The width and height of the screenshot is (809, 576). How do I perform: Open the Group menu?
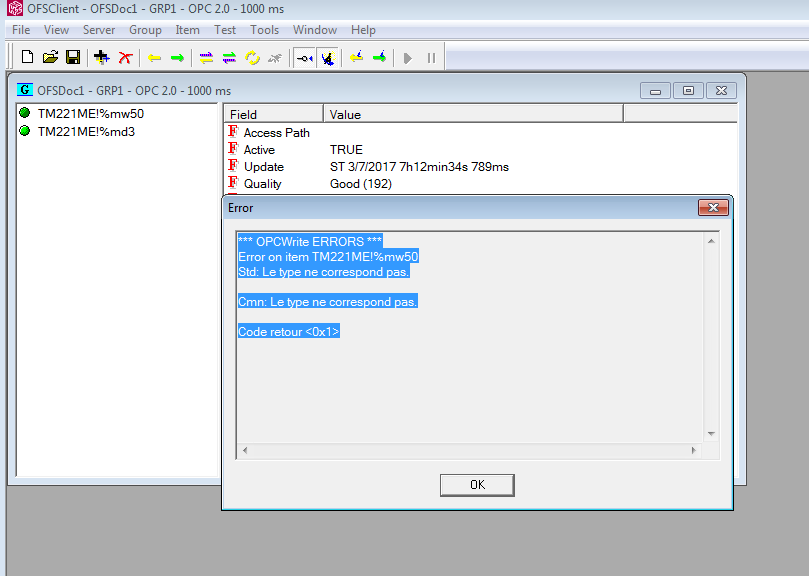pyautogui.click(x=145, y=30)
